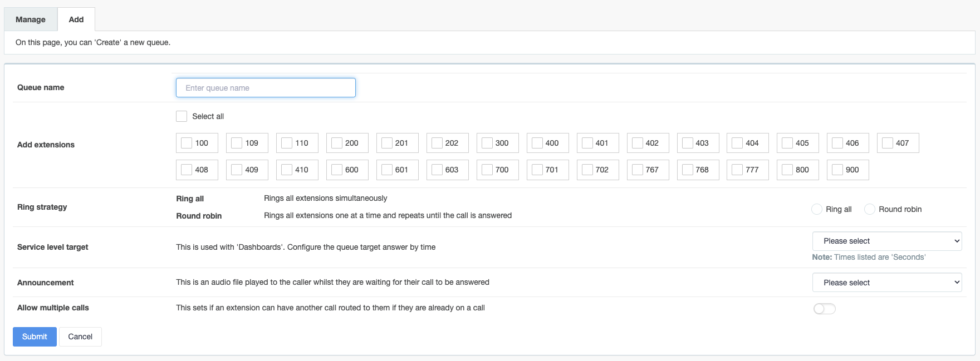
Task: Check extension 408
Action: coord(187,170)
